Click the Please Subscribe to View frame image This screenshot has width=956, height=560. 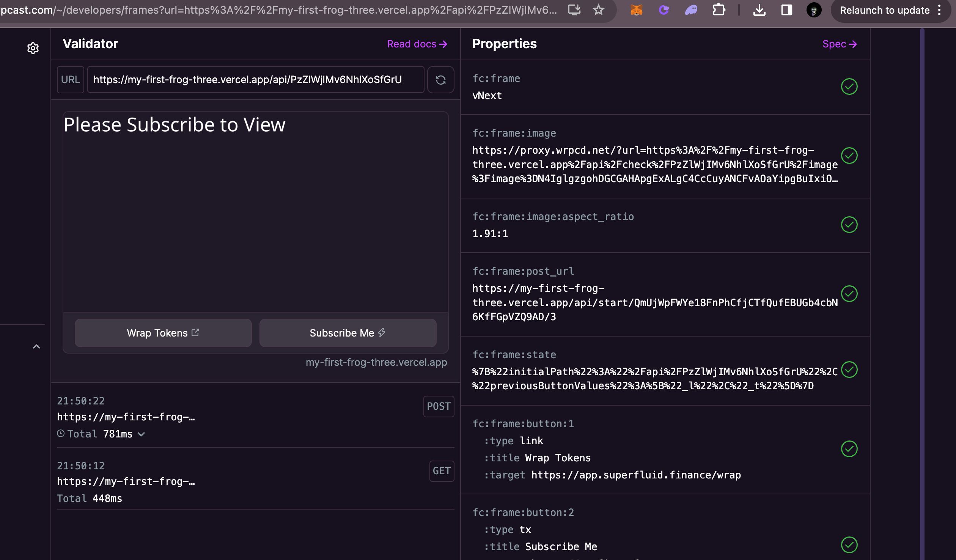(256, 212)
